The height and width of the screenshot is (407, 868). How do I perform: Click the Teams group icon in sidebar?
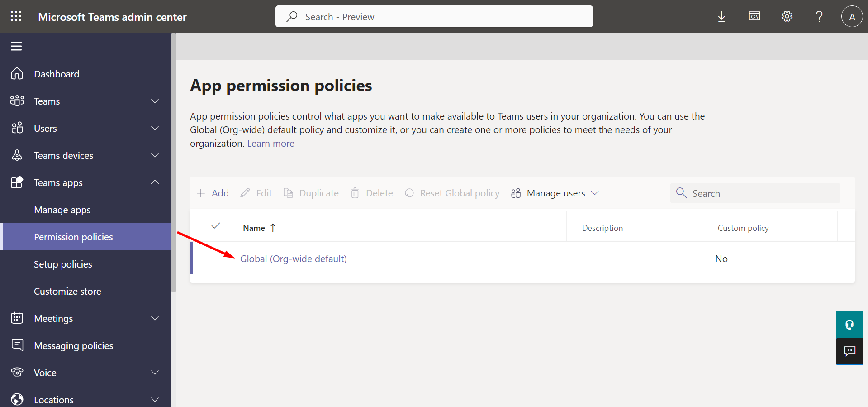[17, 101]
